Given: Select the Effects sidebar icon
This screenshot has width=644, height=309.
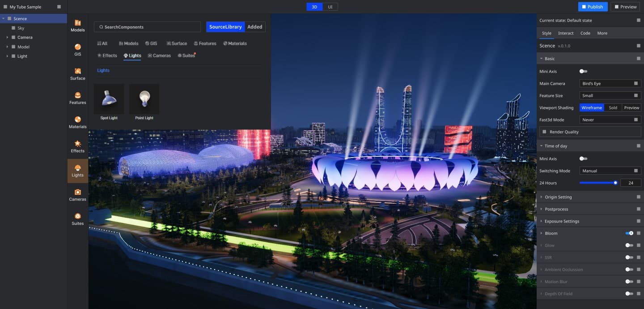Looking at the screenshot, I should click(77, 146).
